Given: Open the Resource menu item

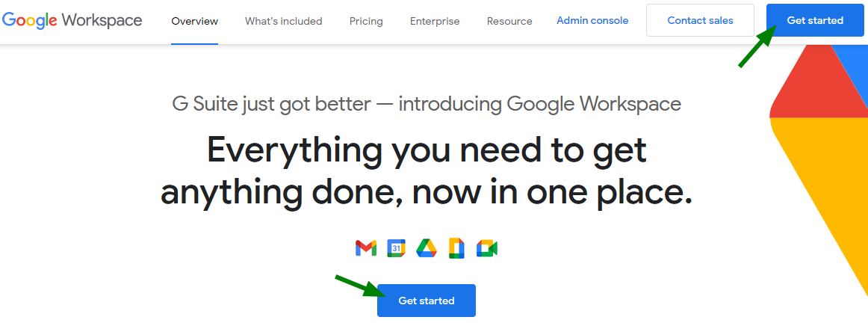Looking at the screenshot, I should [509, 21].
